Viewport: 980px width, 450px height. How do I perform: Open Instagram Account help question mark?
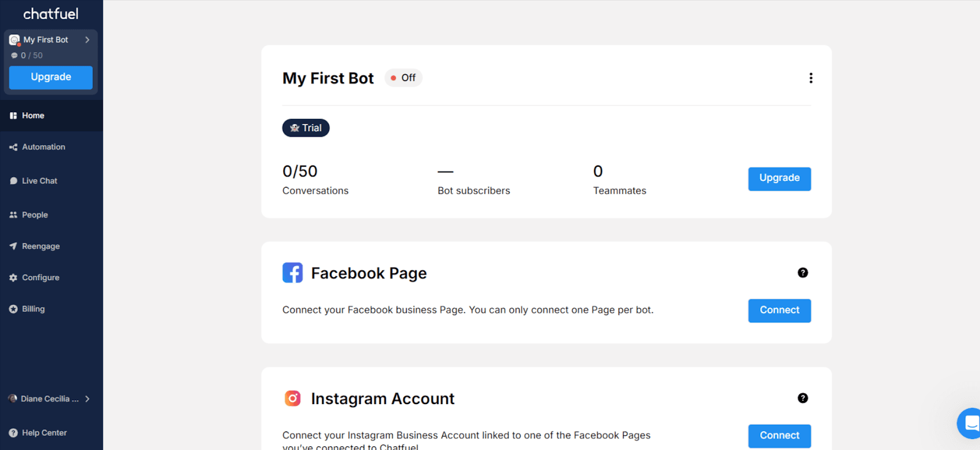(802, 399)
